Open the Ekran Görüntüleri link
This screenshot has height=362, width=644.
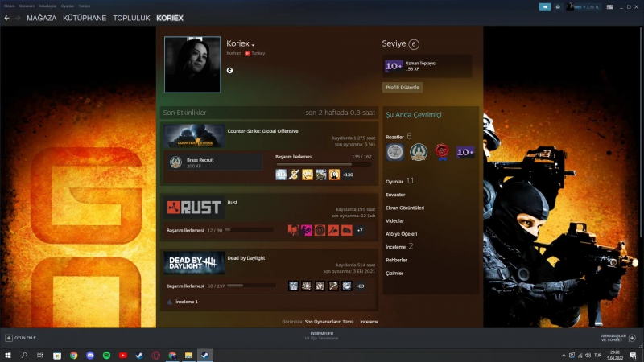coord(405,208)
